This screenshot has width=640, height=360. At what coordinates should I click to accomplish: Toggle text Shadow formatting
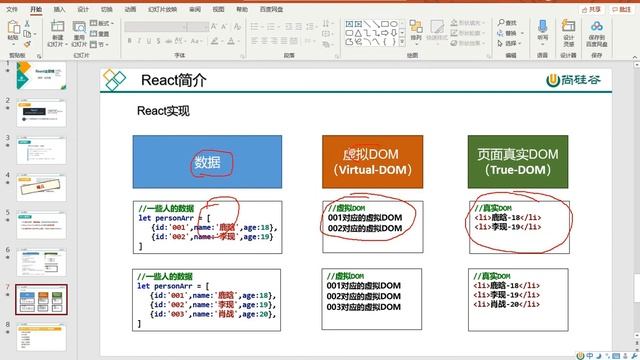tap(158, 41)
